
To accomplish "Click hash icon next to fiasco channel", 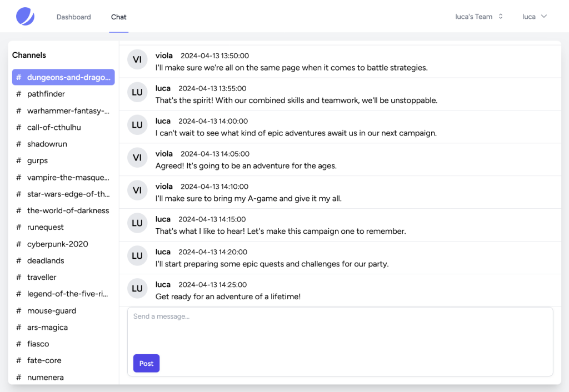I will coord(19,344).
